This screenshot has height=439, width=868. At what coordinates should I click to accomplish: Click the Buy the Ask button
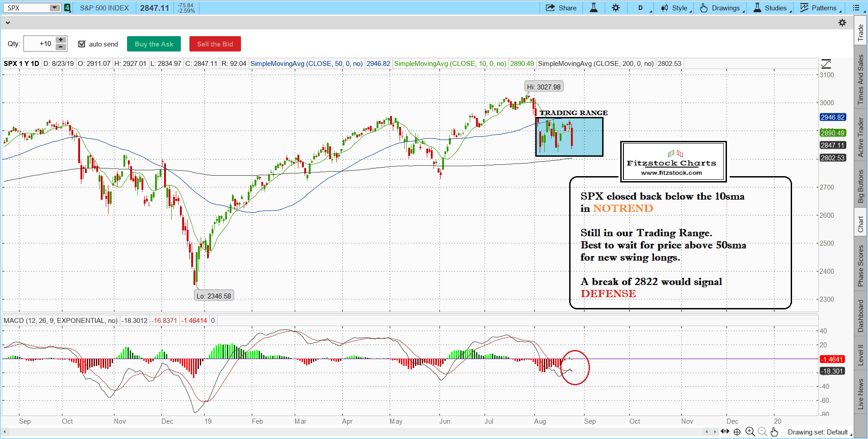[x=154, y=44]
